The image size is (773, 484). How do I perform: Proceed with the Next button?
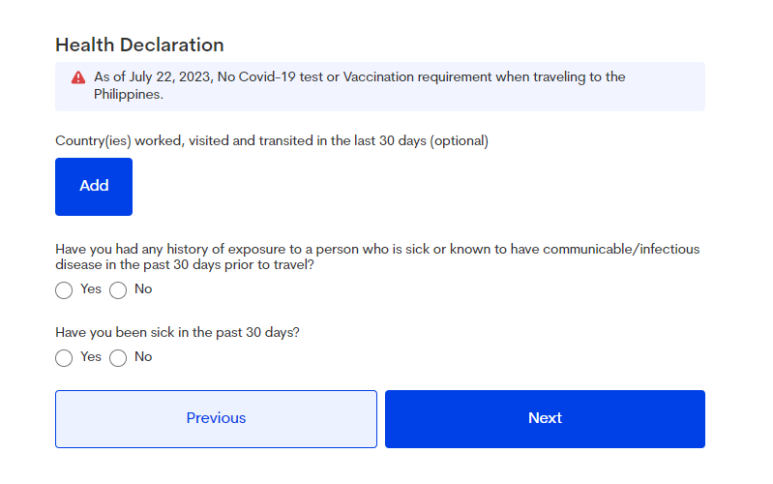pos(545,419)
